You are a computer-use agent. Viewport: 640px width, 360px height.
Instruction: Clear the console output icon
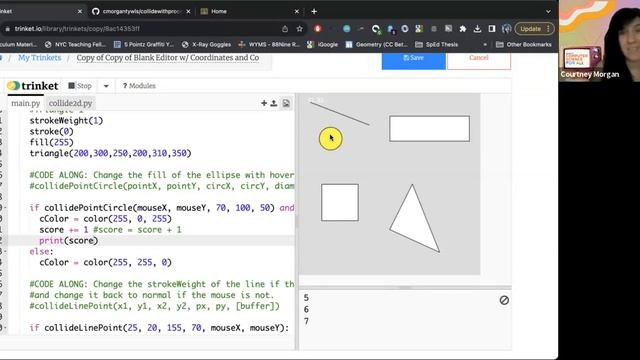(x=504, y=300)
